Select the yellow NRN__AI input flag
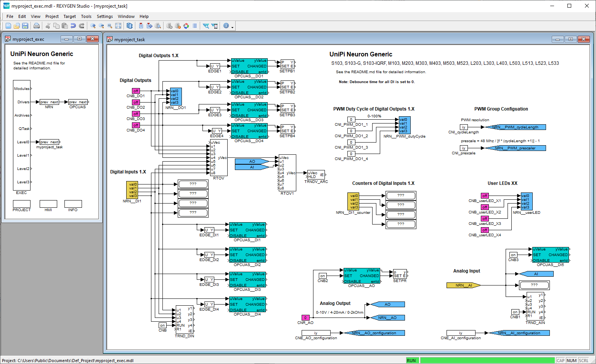Screen dimensions: 596x364 (x=464, y=285)
